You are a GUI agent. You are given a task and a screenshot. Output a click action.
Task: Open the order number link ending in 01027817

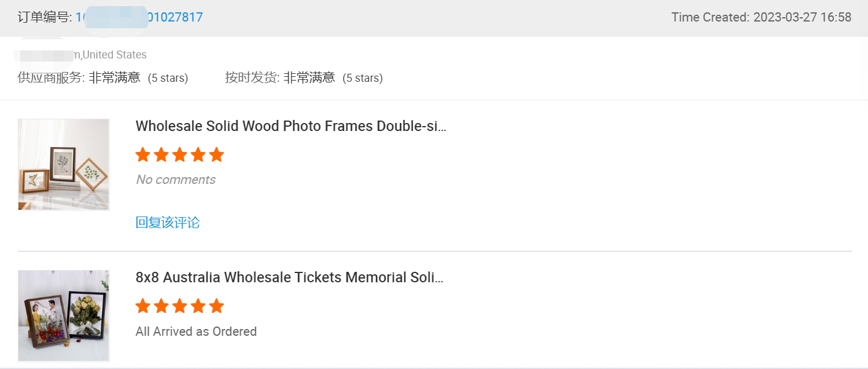pos(139,17)
